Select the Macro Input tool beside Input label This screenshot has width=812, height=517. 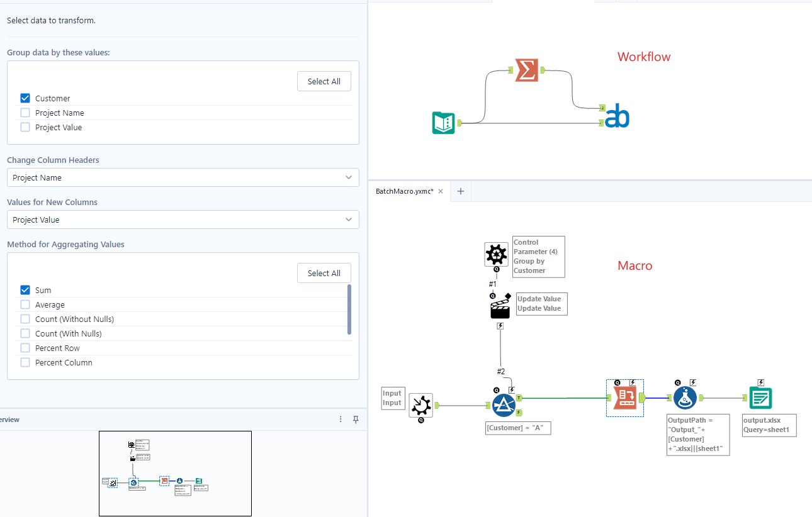point(420,406)
